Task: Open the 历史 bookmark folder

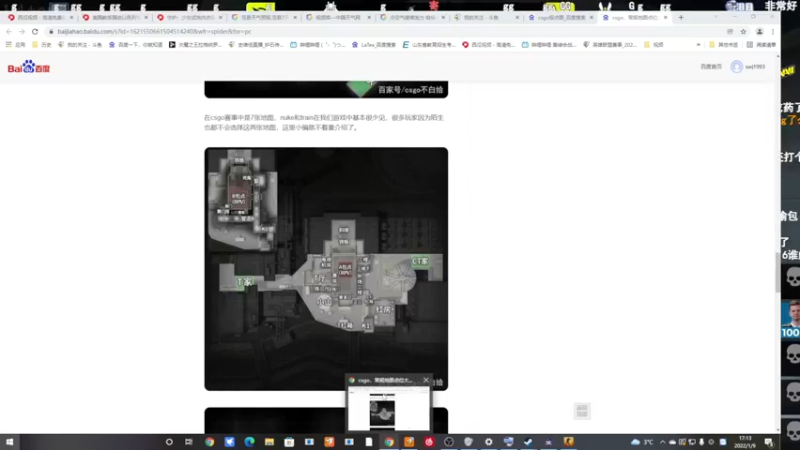Action: [x=42, y=45]
